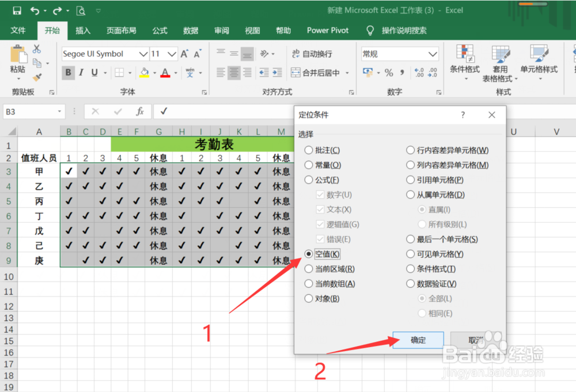Click the dialog help question mark

[x=463, y=115]
